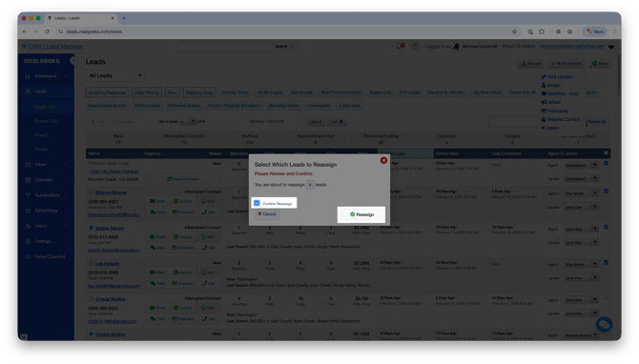Open Advertising star icon in sidebar
The height and width of the screenshot is (364, 639).
coord(28,211)
